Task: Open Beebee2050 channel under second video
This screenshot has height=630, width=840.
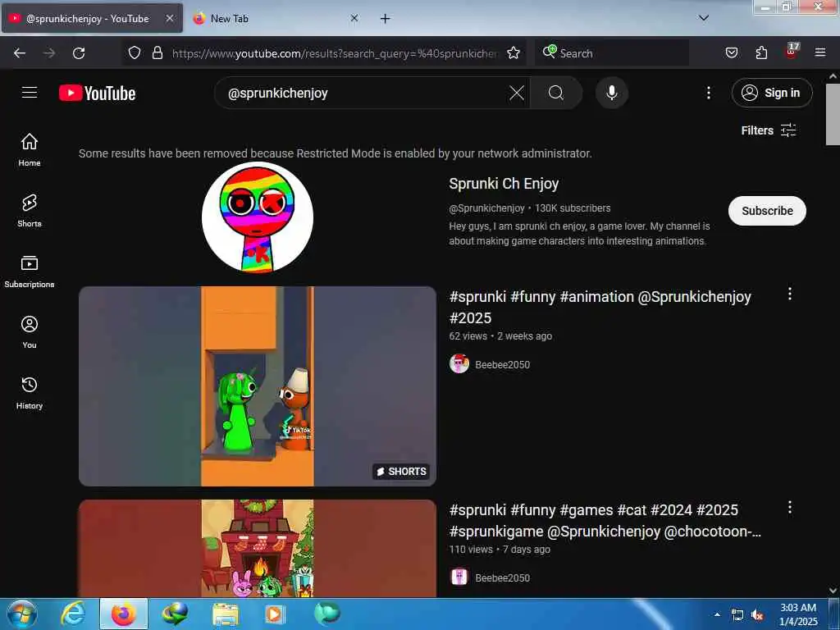Action: pos(502,578)
